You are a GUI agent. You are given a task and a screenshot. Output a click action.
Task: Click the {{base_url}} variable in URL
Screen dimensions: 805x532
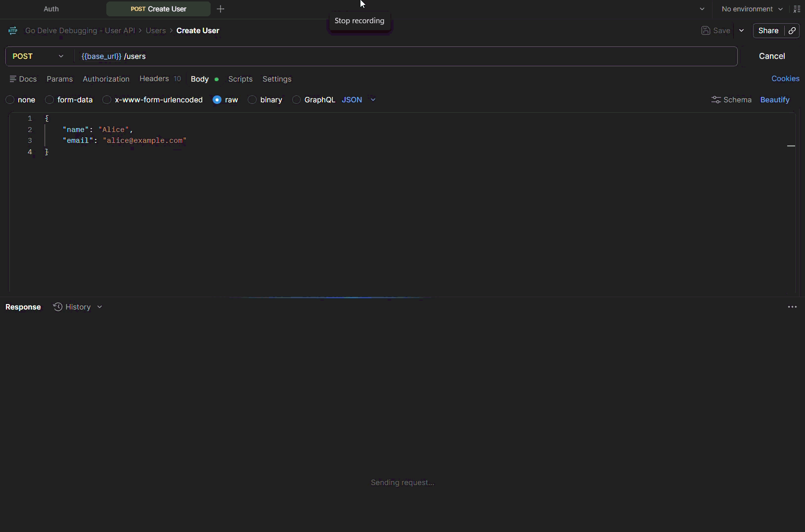click(x=101, y=56)
